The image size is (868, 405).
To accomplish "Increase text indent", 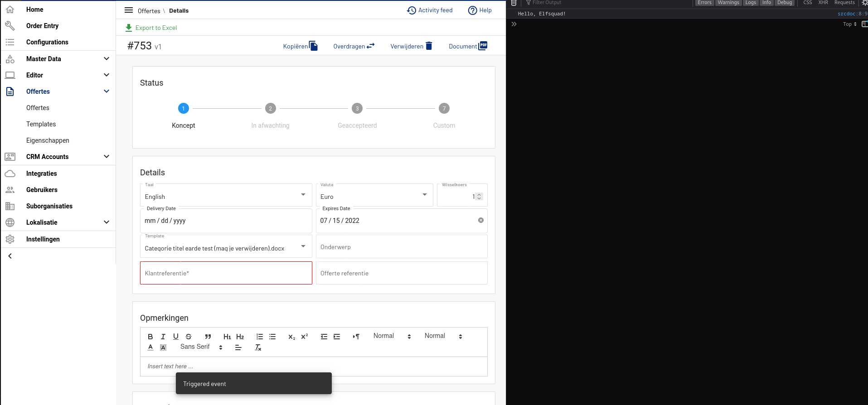I will pyautogui.click(x=337, y=337).
